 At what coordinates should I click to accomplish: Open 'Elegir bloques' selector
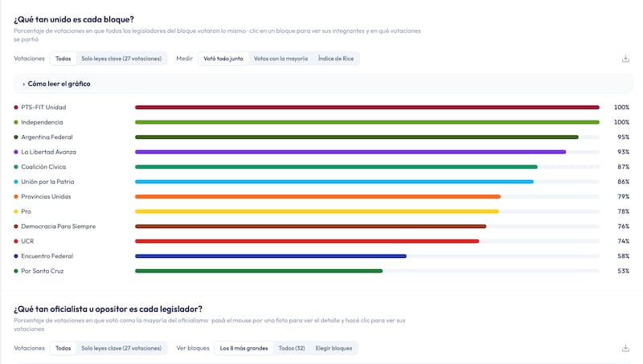click(334, 348)
